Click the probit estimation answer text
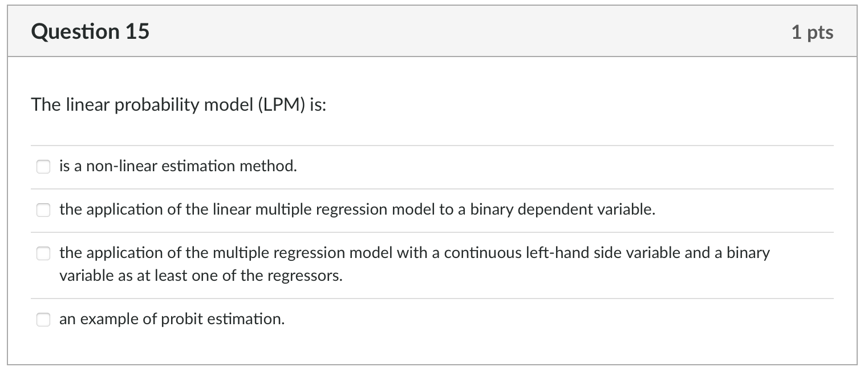This screenshot has width=868, height=379. click(172, 319)
